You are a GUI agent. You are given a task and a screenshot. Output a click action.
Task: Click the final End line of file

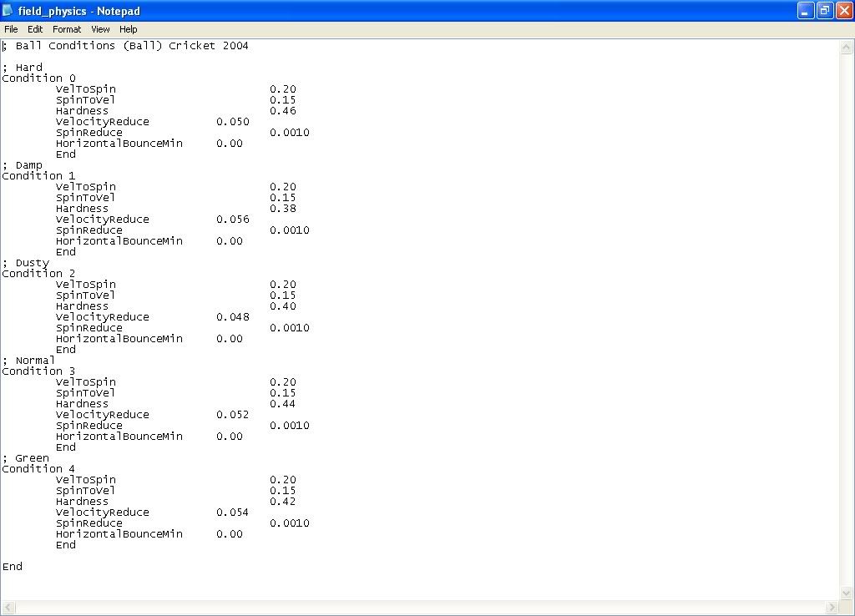13,567
